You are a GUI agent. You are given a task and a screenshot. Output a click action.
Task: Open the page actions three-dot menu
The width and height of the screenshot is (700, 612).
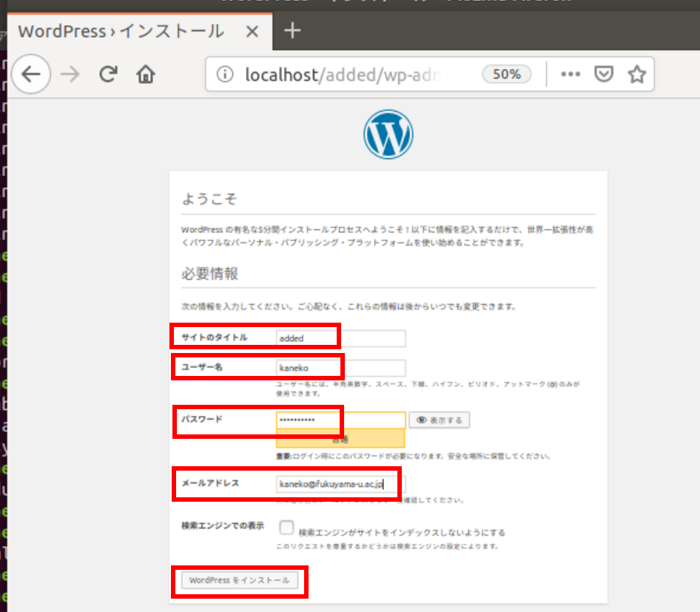570,74
